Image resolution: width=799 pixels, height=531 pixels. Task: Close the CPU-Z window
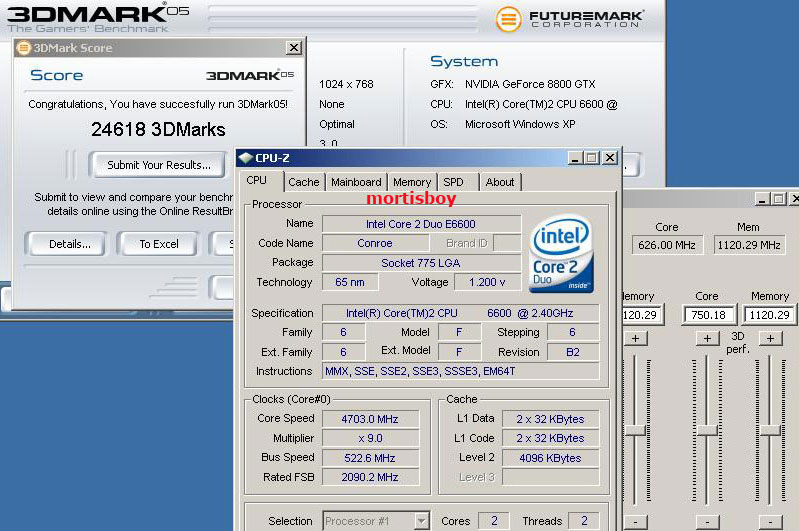coord(610,158)
